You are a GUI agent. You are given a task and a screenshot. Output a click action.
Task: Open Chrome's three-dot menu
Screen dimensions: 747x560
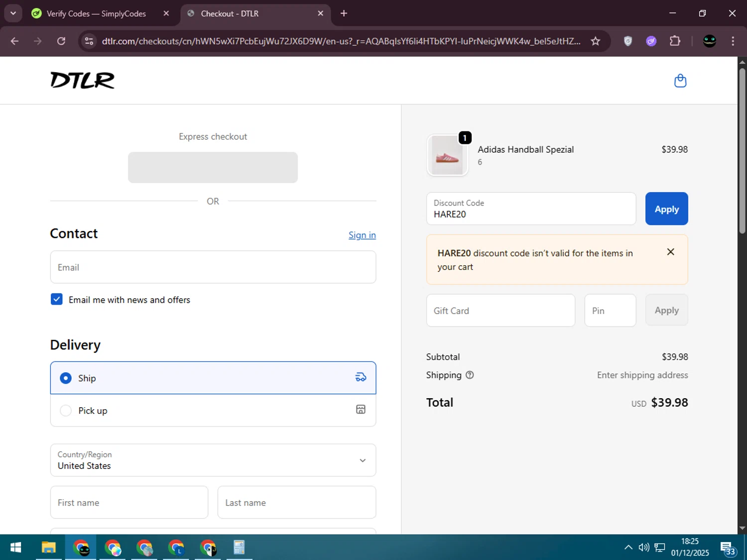coord(733,41)
